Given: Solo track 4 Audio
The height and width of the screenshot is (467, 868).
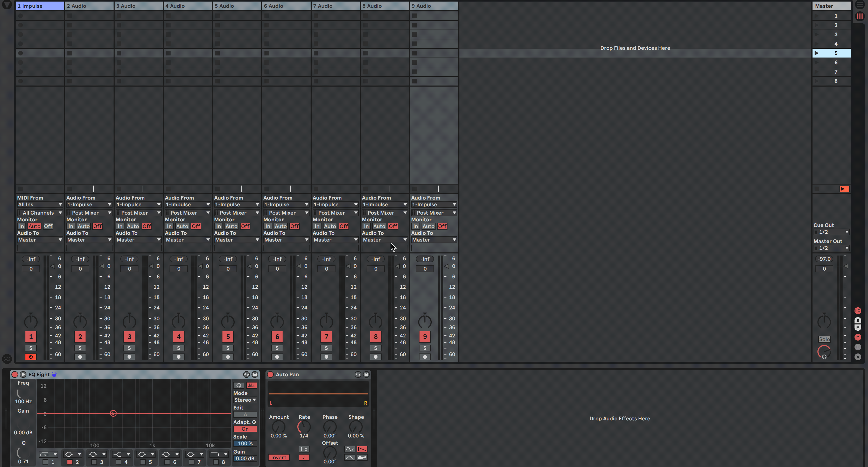Looking at the screenshot, I should click(x=179, y=348).
